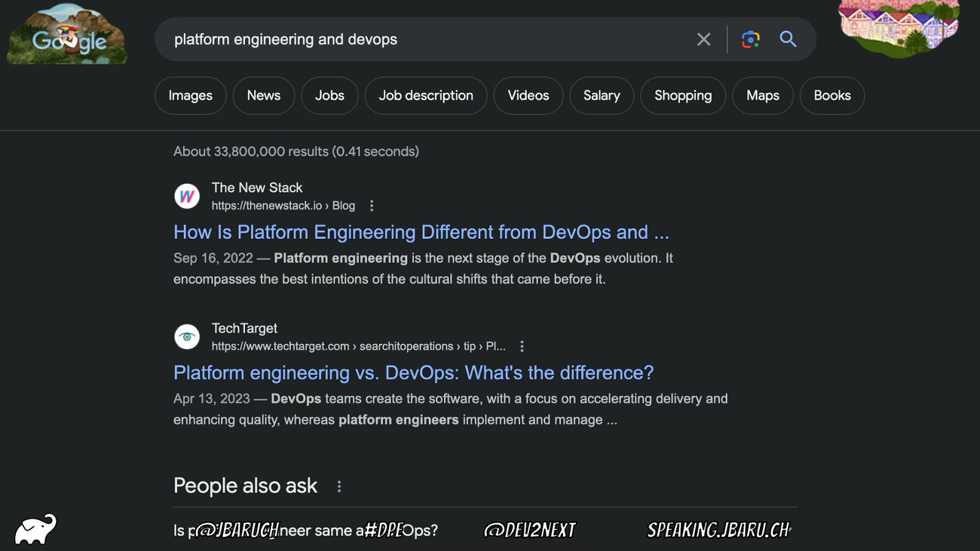Open the Videos filter
Screen dimensions: 980x551
[528, 96]
